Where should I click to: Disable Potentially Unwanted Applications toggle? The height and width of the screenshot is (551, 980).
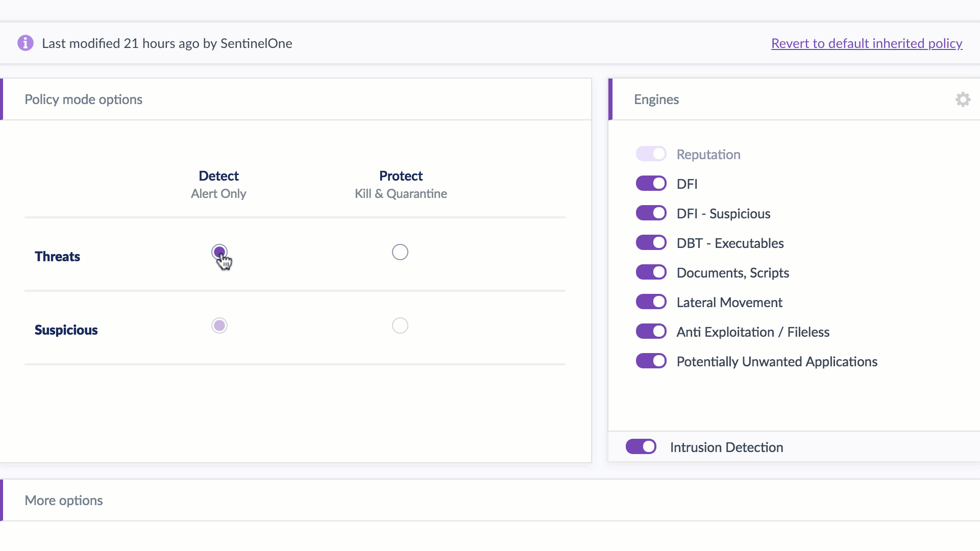(x=651, y=361)
